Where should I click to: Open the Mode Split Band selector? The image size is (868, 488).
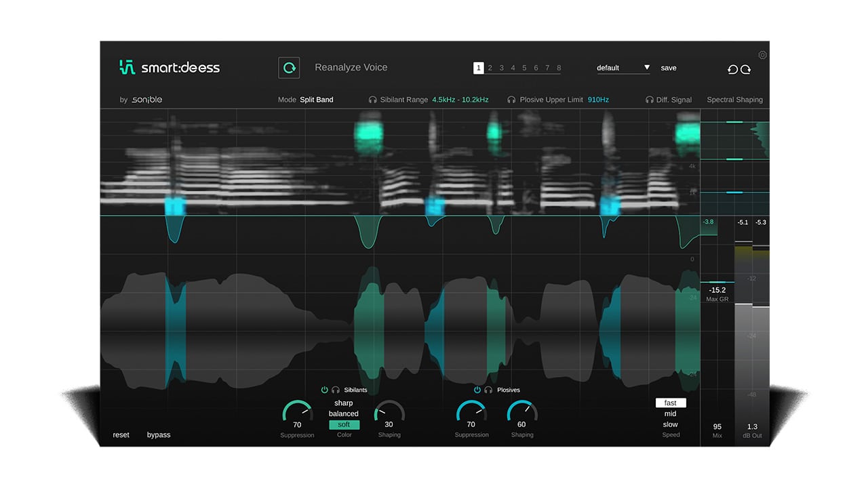316,100
